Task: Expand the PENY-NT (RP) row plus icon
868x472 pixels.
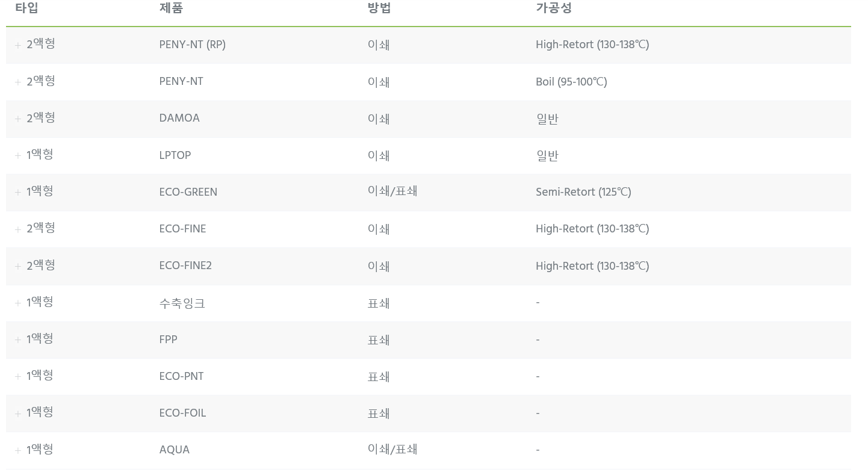Action: point(18,45)
